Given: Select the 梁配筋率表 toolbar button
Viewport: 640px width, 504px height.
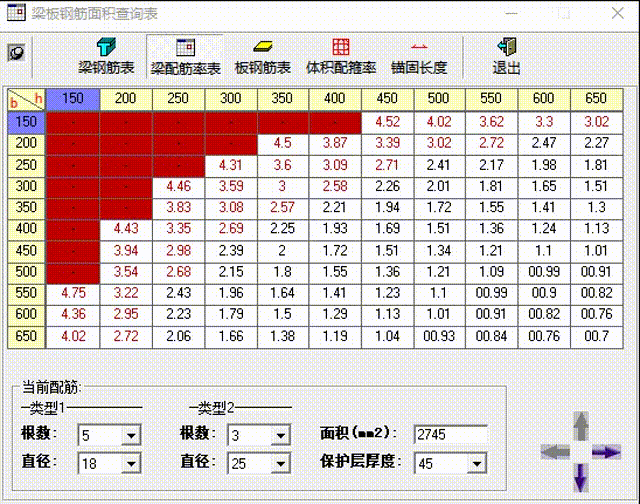Looking at the screenshot, I should coord(185,56).
